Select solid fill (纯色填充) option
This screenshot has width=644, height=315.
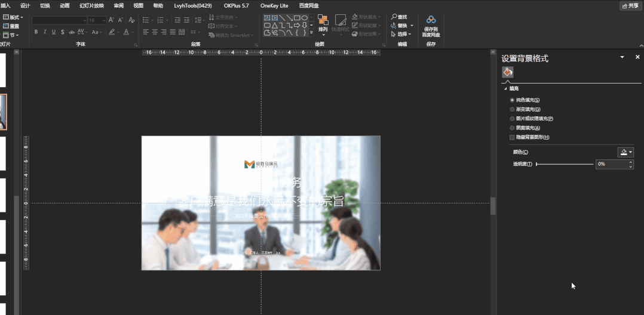pos(525,100)
